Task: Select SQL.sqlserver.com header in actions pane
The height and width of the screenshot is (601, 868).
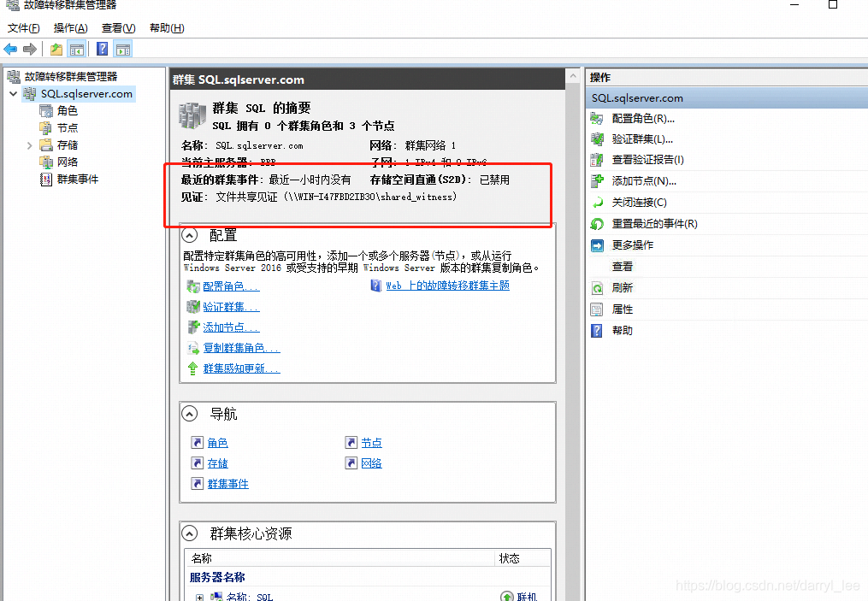Action: [x=726, y=98]
